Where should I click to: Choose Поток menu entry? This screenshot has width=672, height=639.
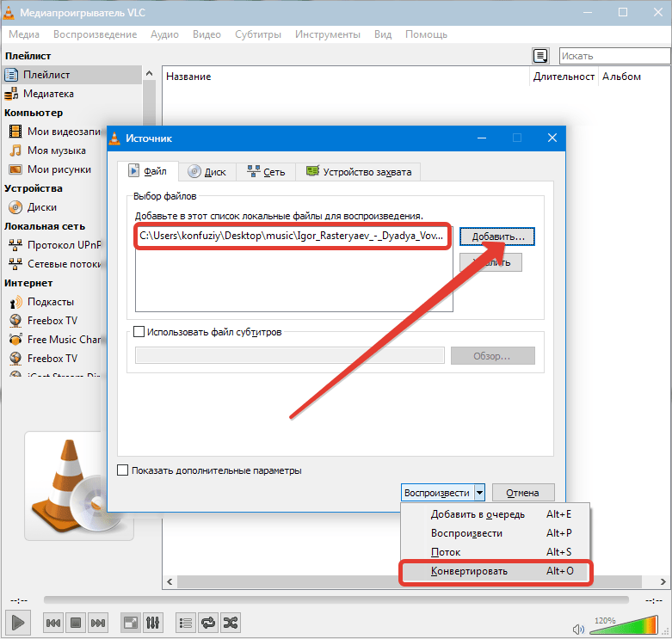pos(496,551)
